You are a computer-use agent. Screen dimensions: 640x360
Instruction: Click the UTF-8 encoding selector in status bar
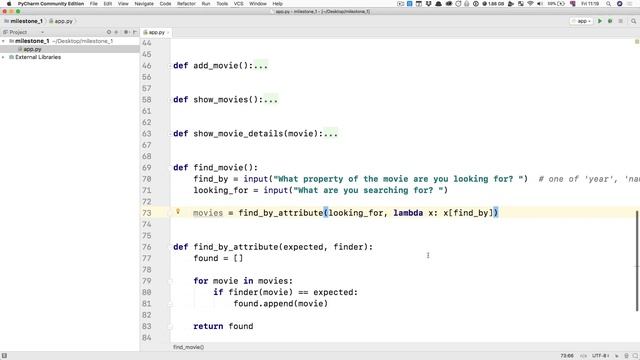(x=600, y=356)
